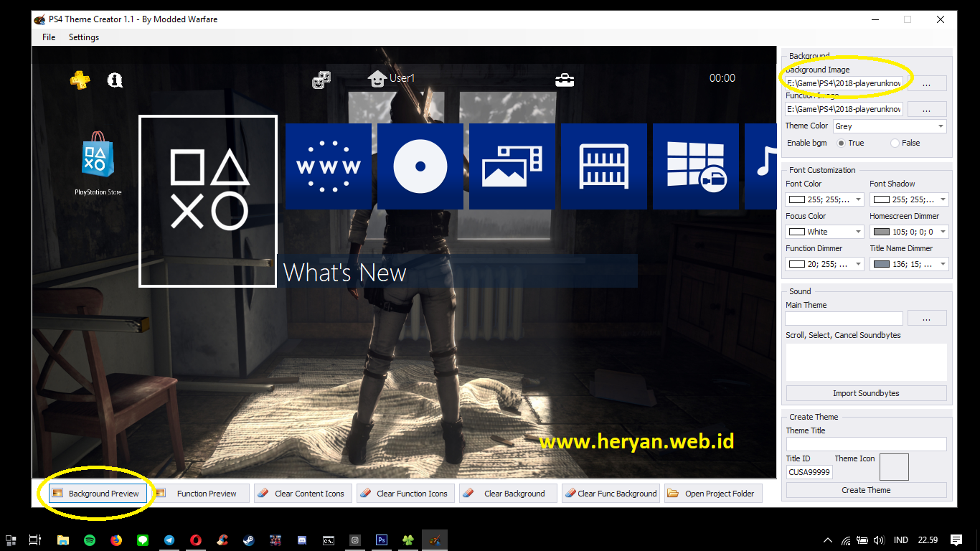Select the Library shelf tile

click(x=604, y=166)
